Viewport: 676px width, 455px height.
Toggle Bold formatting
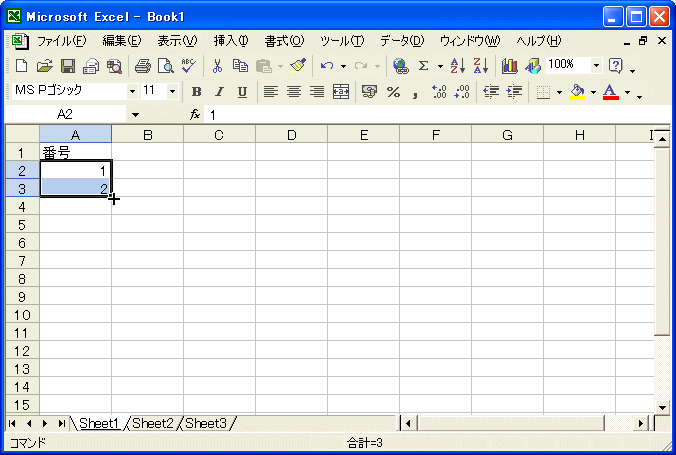click(x=197, y=91)
